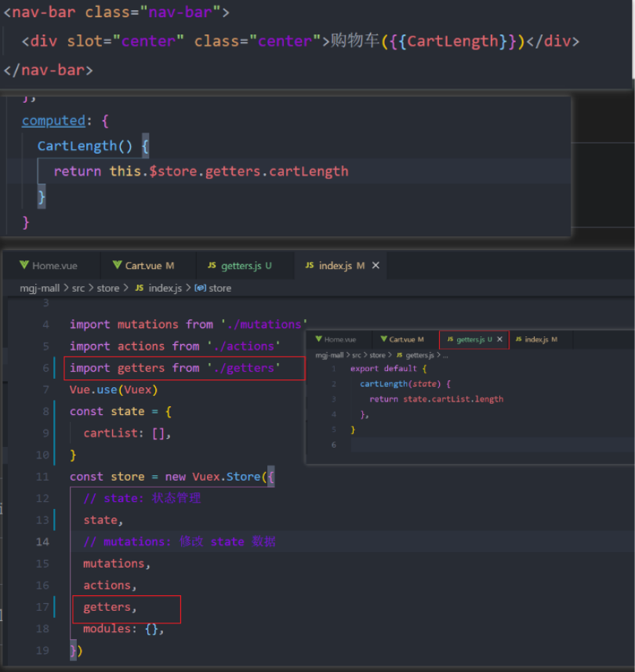Select index.js M tab in the small getters editor
Viewport: 635px width, 672px height.
click(536, 340)
